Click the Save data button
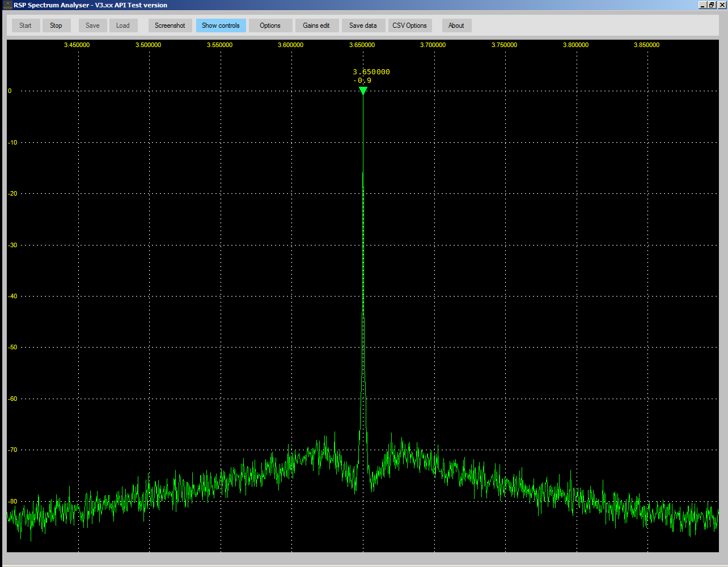 [x=363, y=26]
